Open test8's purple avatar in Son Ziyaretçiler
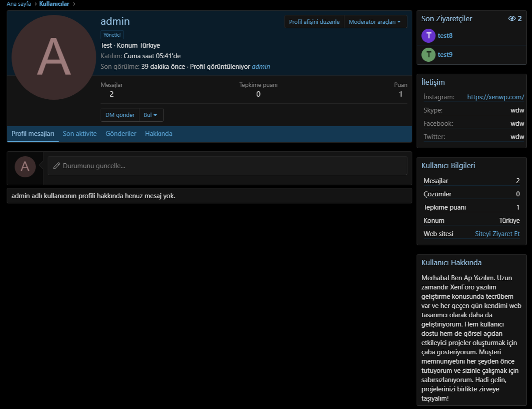 click(428, 36)
